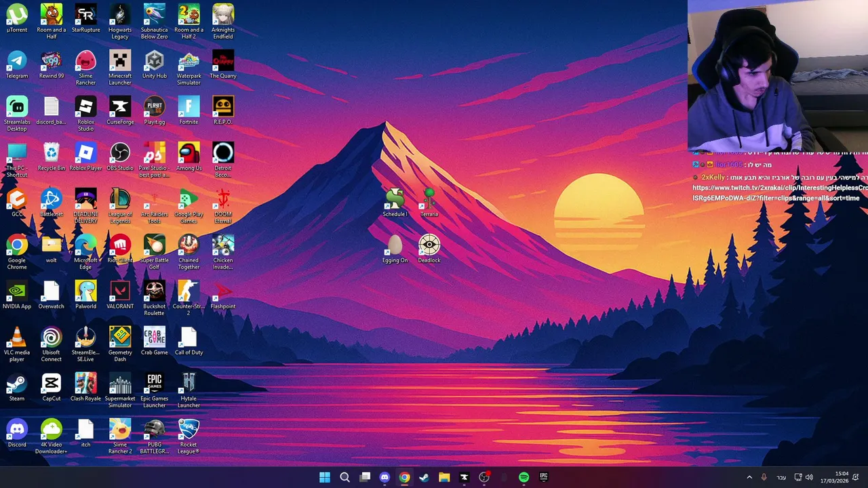Open VALORANT shortcut
The width and height of the screenshot is (868, 488).
[x=120, y=296]
